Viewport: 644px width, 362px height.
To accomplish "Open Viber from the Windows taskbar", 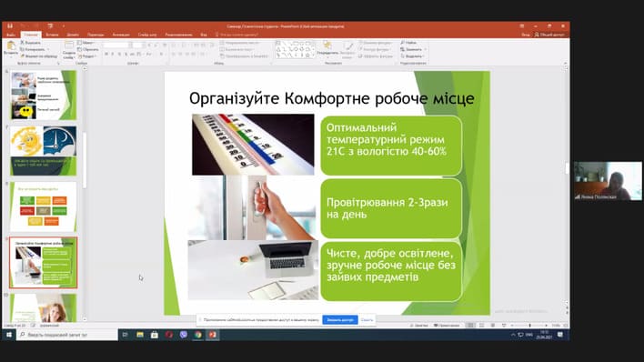I will [183, 335].
